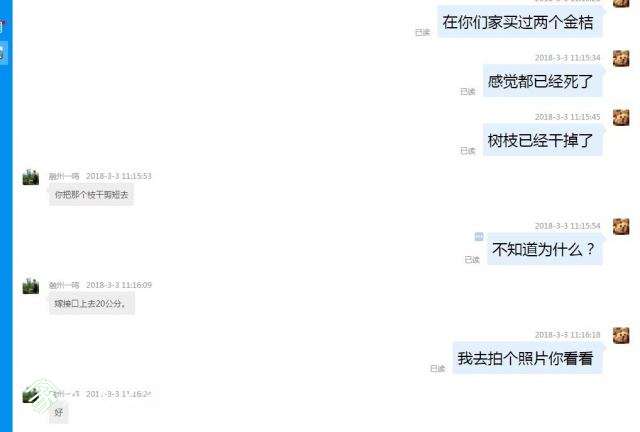Open the seller avatar beside the 11:16:09 message

(31, 286)
